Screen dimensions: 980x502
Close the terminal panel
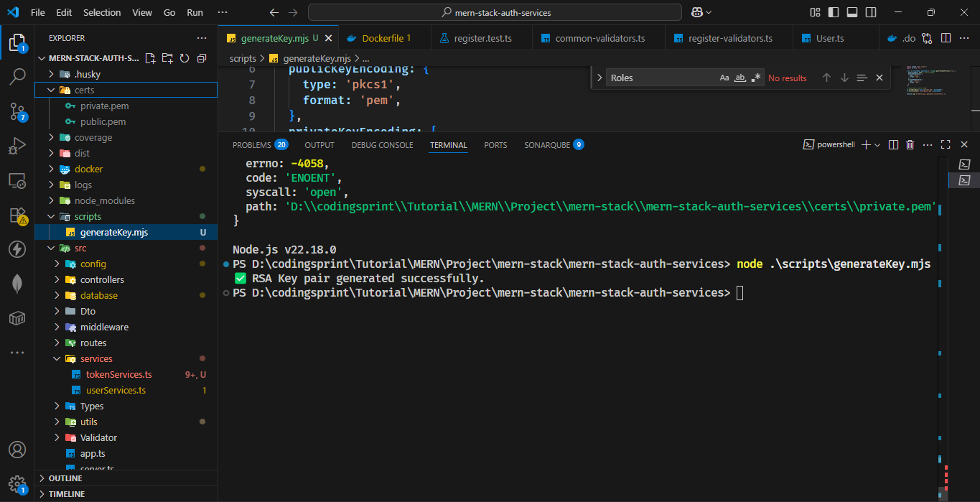963,144
